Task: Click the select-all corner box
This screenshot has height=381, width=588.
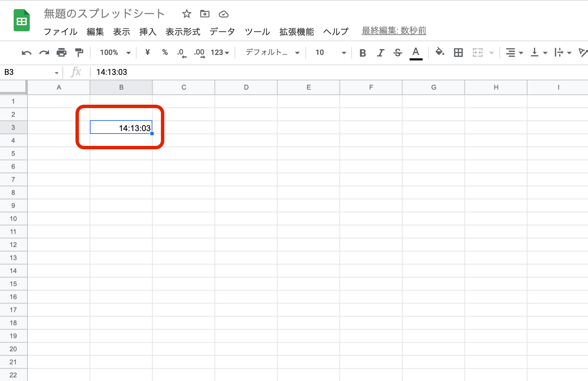Action: [13, 87]
